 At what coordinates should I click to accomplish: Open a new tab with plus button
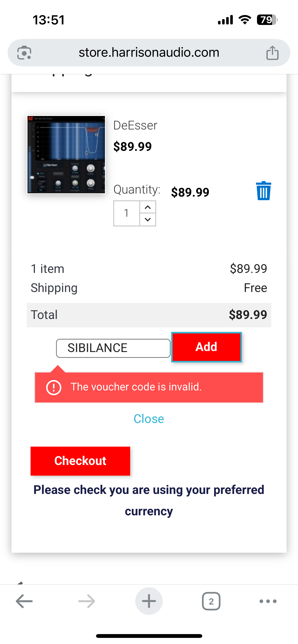pyautogui.click(x=149, y=601)
